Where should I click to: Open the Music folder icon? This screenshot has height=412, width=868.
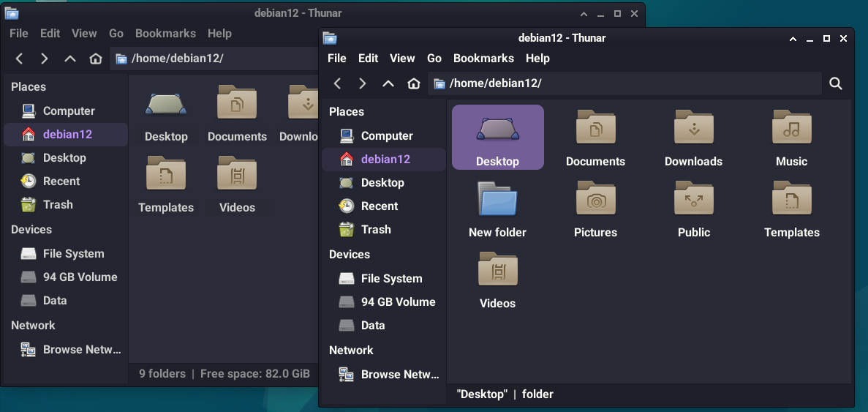pyautogui.click(x=792, y=137)
